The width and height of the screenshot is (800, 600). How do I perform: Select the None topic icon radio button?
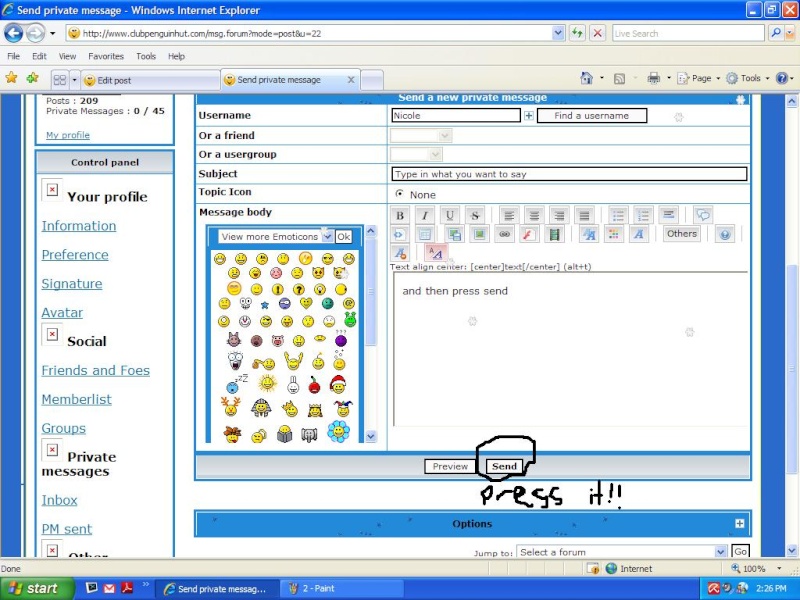tap(399, 194)
